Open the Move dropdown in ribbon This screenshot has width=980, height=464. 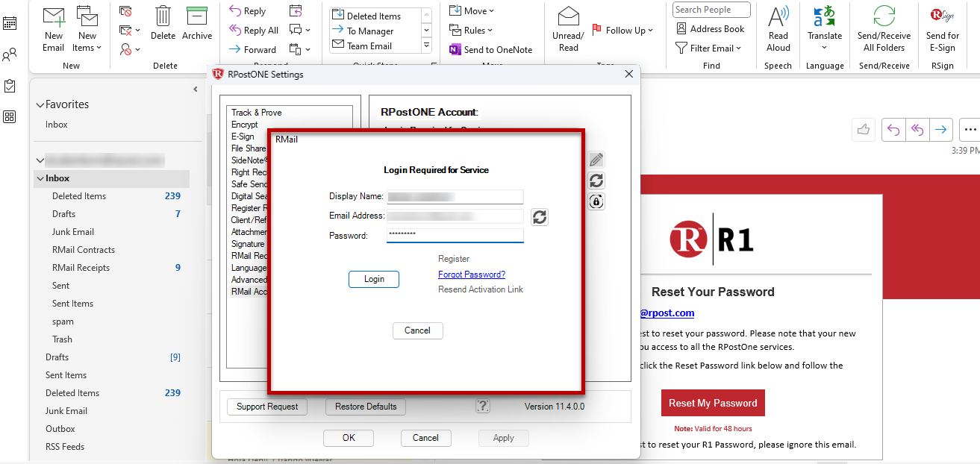coord(472,11)
